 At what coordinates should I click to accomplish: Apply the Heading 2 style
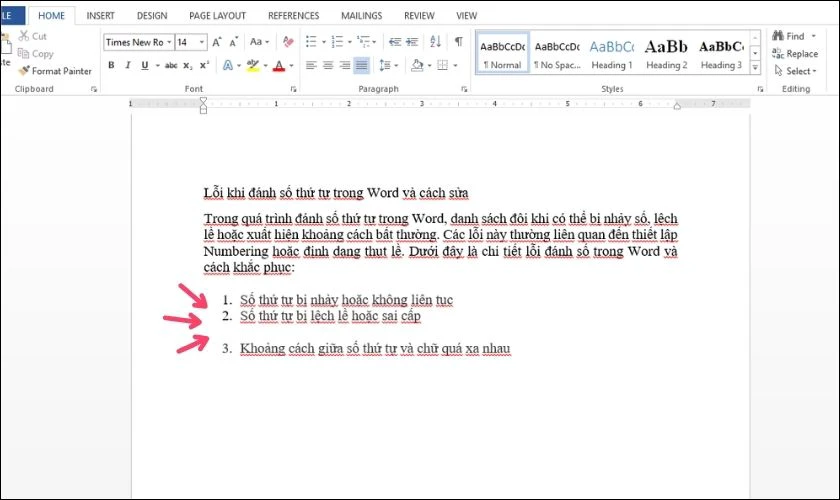pyautogui.click(x=666, y=53)
